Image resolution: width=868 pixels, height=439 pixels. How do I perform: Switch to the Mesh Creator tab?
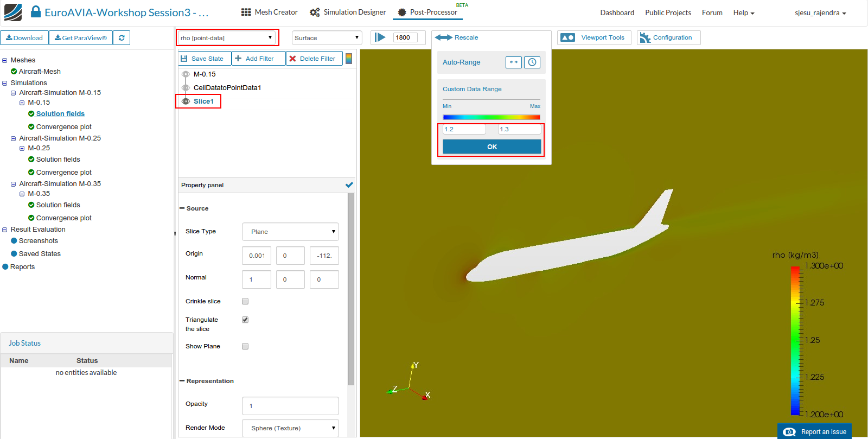click(270, 12)
